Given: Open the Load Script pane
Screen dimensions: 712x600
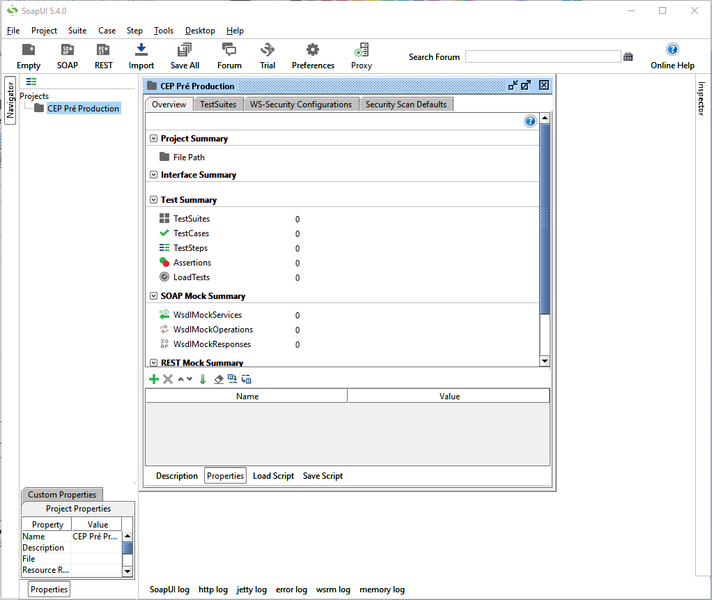Looking at the screenshot, I should click(x=273, y=476).
